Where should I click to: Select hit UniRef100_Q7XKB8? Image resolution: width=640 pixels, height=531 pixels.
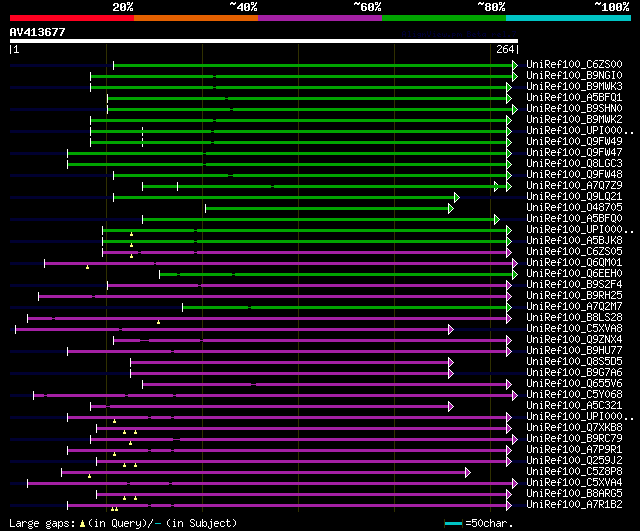point(574,428)
